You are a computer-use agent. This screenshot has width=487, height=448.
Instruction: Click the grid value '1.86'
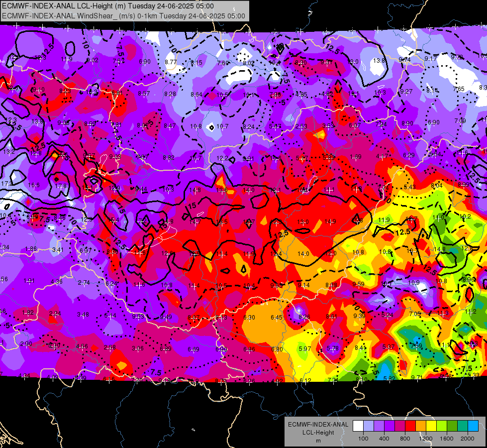point(31,249)
